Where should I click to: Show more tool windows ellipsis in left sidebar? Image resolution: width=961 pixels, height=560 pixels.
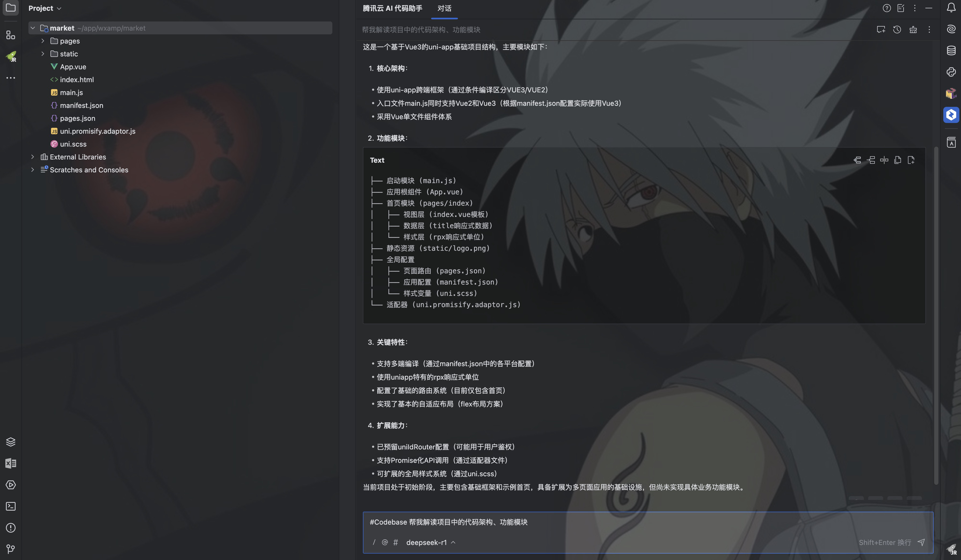point(11,78)
